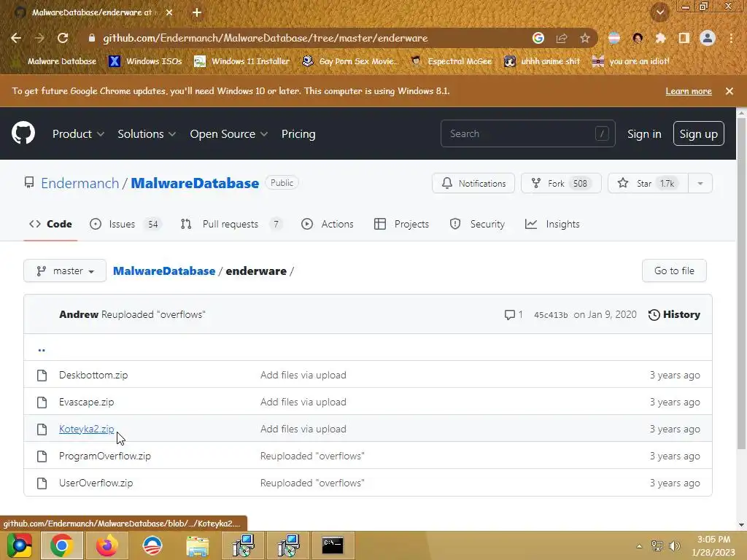Click the Pricing menu link

click(298, 134)
